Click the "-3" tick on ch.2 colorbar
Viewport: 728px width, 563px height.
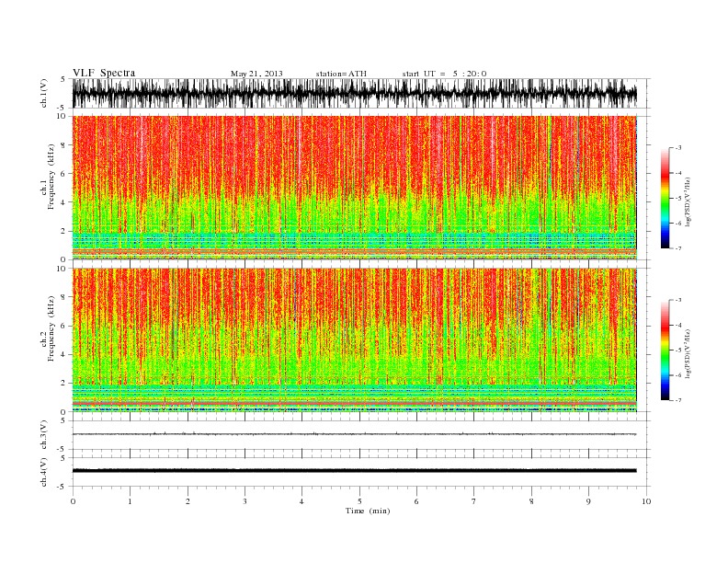tap(677, 300)
